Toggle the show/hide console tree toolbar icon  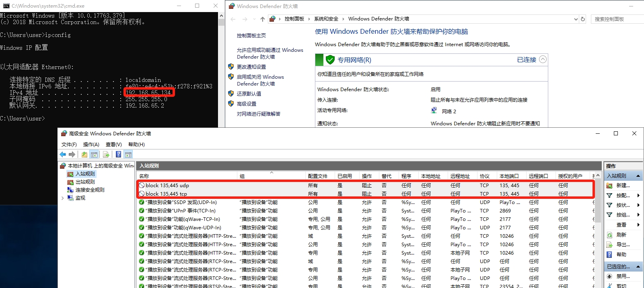94,155
